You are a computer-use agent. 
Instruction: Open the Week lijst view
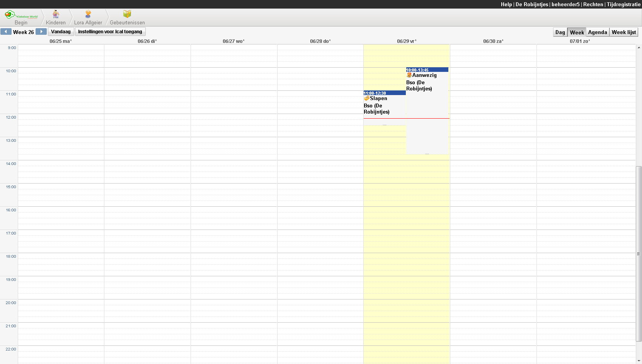[x=623, y=32]
